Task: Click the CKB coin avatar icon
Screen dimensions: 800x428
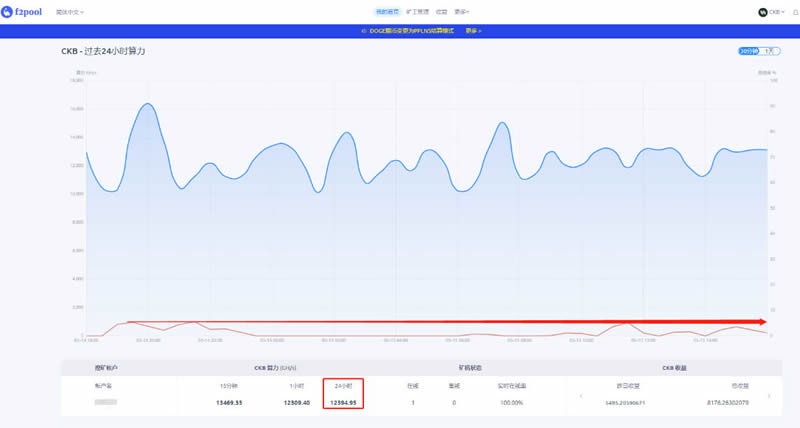Action: pos(763,12)
